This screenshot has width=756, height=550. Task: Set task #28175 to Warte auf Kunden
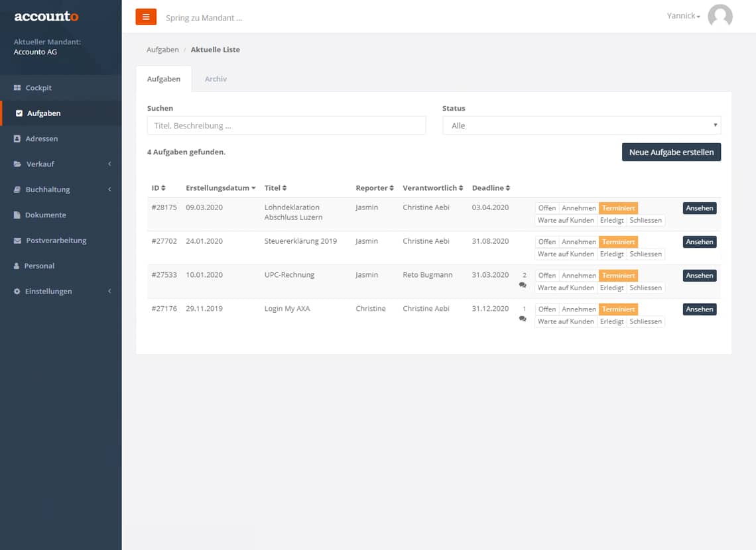pos(566,221)
